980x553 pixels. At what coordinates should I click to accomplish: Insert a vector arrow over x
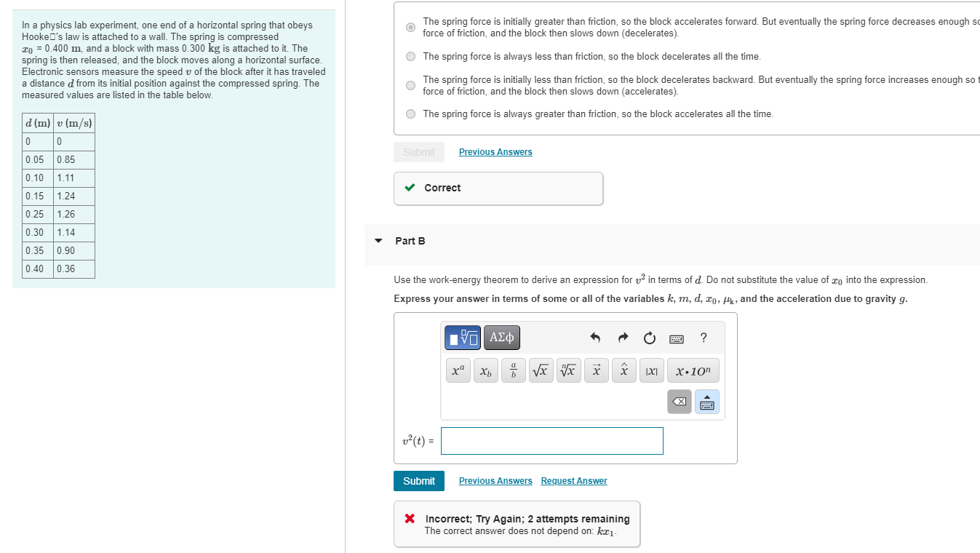(x=597, y=370)
